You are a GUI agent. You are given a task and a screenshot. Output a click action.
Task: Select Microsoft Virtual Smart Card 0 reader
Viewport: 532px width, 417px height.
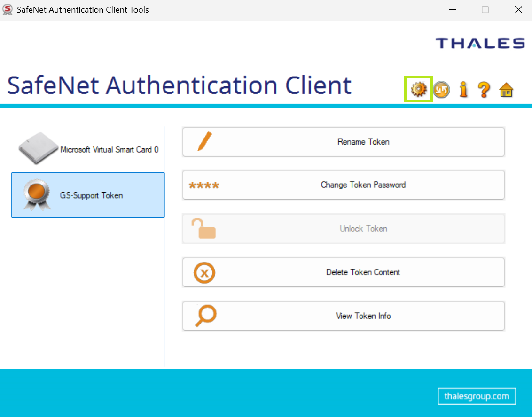(x=88, y=149)
